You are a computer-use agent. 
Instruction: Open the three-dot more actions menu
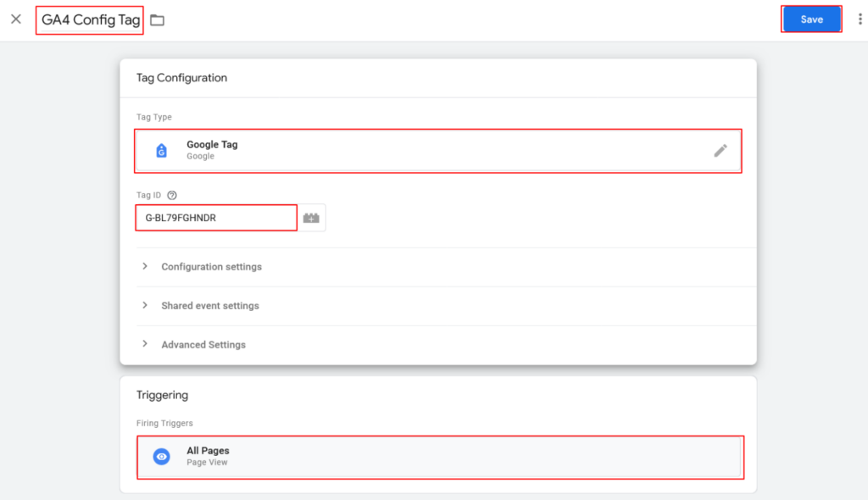coord(860,19)
